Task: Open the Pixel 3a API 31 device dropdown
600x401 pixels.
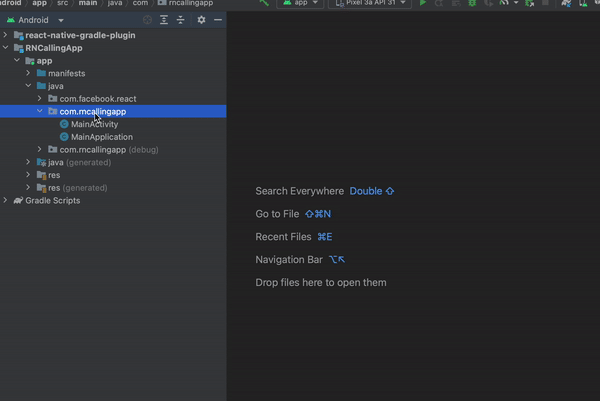Action: click(x=370, y=3)
